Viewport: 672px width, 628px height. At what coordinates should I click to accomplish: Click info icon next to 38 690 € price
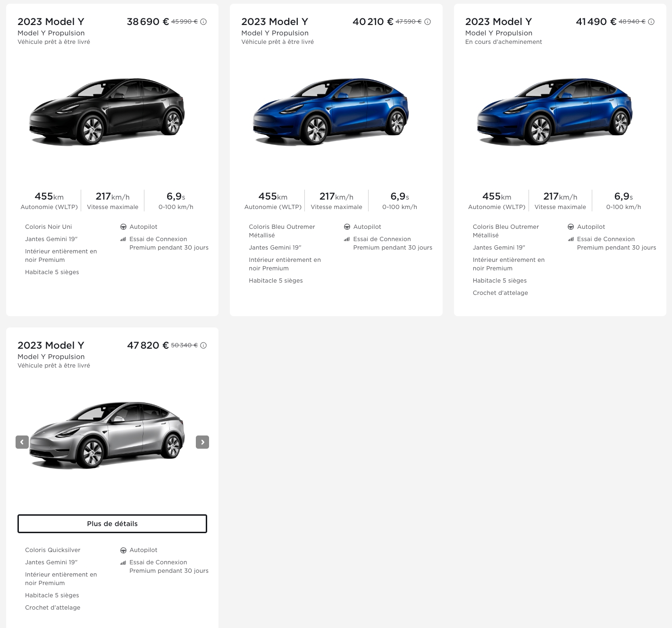pyautogui.click(x=203, y=22)
